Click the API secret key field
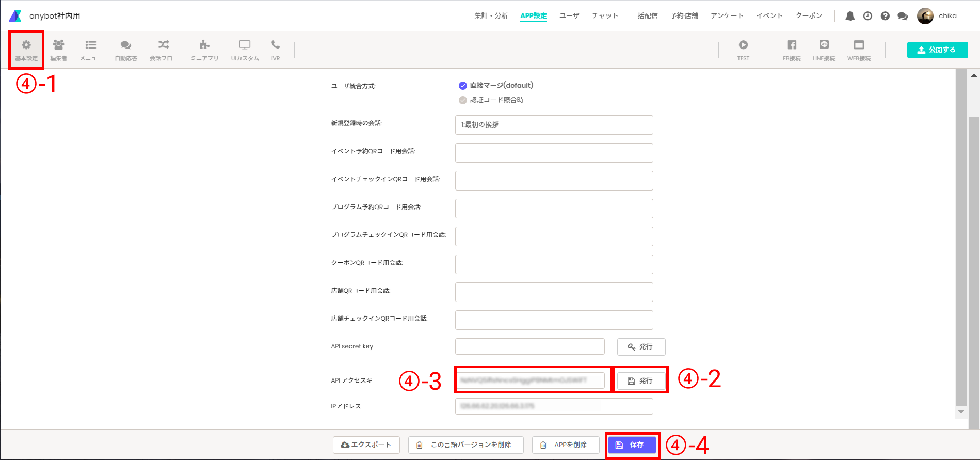 click(x=529, y=346)
